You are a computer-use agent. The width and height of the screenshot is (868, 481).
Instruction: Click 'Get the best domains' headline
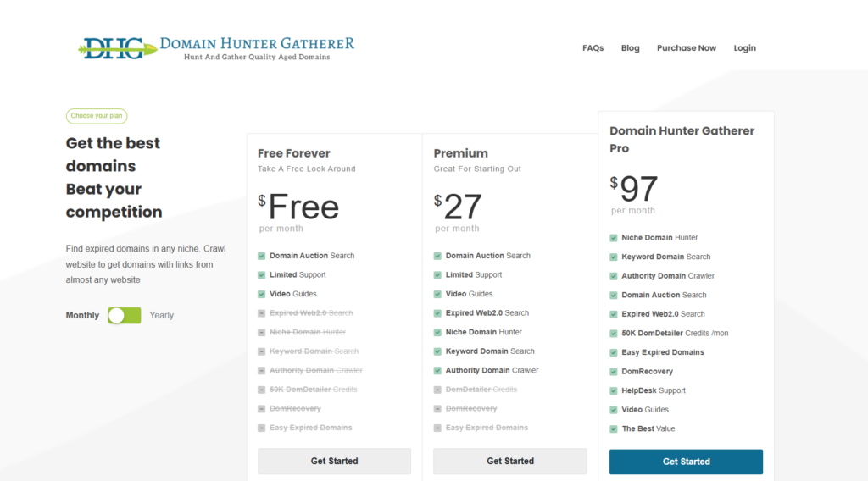(x=113, y=154)
